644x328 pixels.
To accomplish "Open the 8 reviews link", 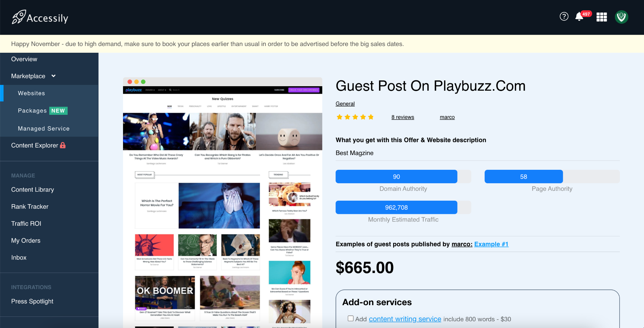I will (403, 117).
